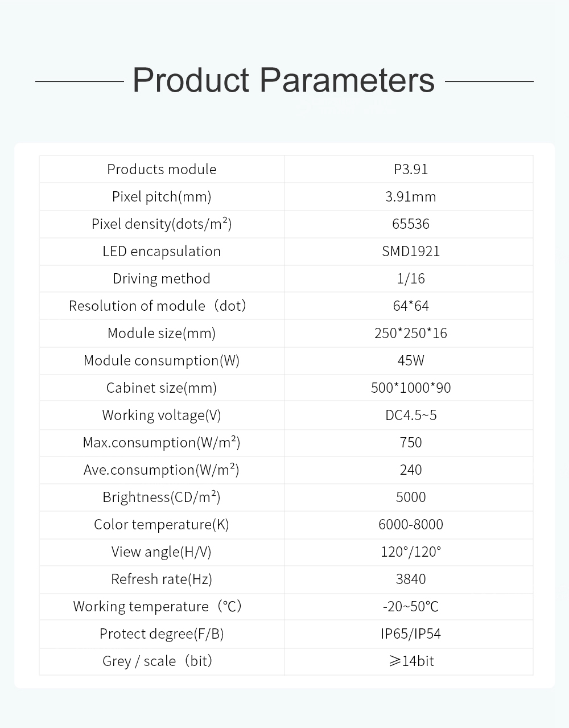
Task: Click the Module size value 250*250*16
Action: point(410,333)
